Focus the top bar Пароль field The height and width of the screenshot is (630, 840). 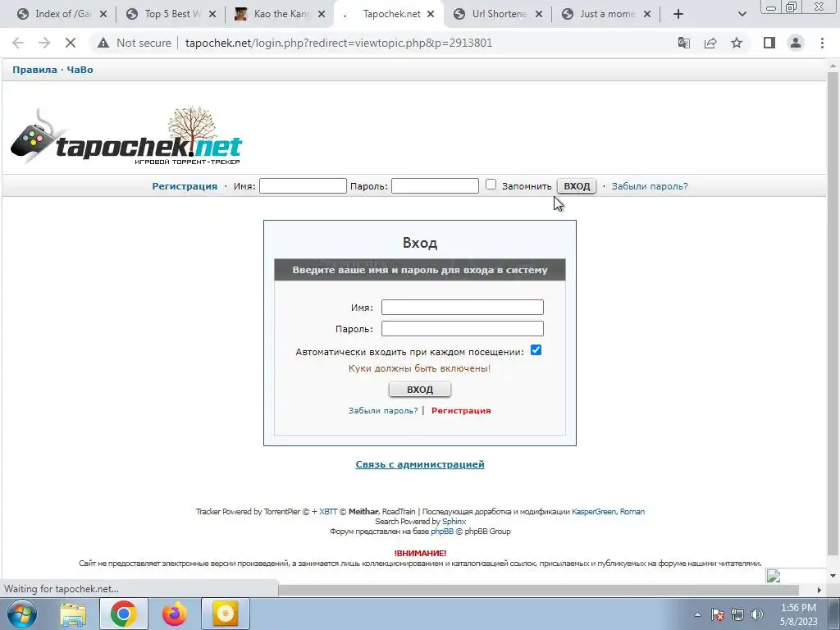(x=435, y=186)
